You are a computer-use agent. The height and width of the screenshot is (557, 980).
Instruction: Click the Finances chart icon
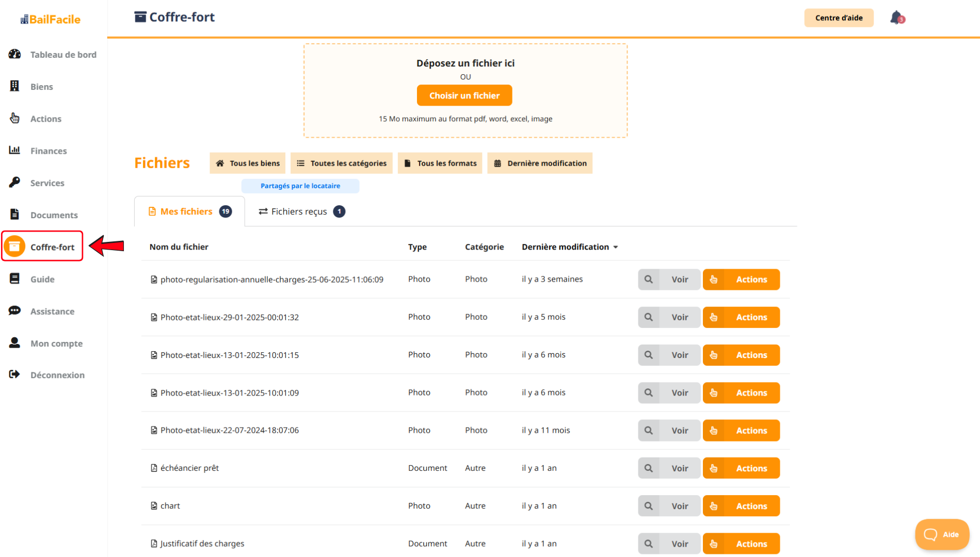pos(14,150)
